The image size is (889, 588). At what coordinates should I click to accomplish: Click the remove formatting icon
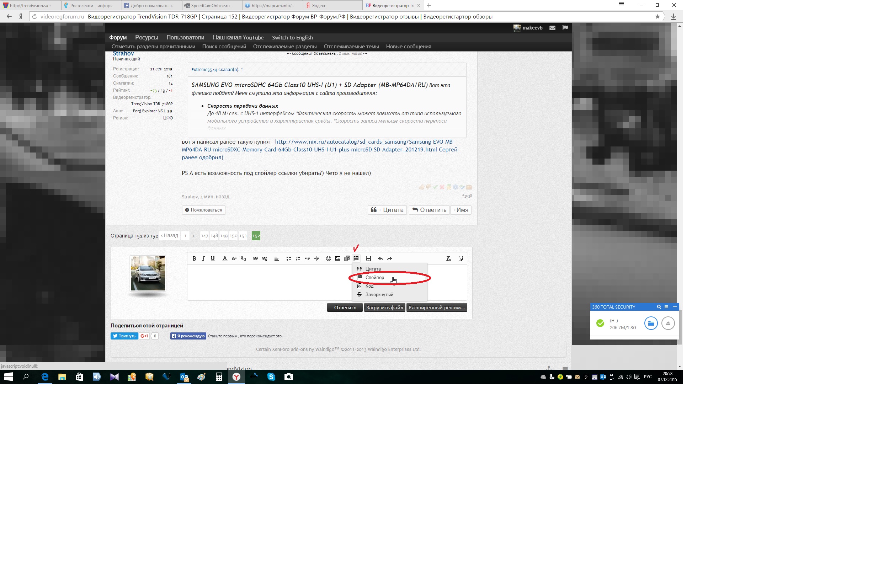tap(448, 258)
